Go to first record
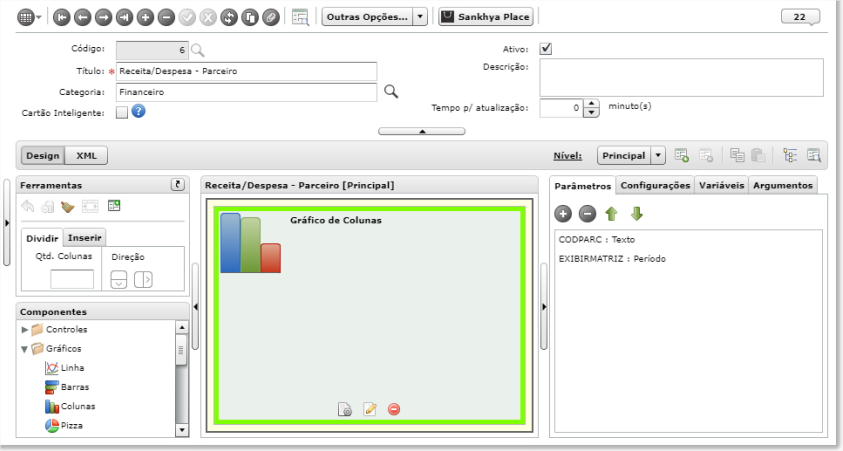The image size is (843, 451). 61,17
